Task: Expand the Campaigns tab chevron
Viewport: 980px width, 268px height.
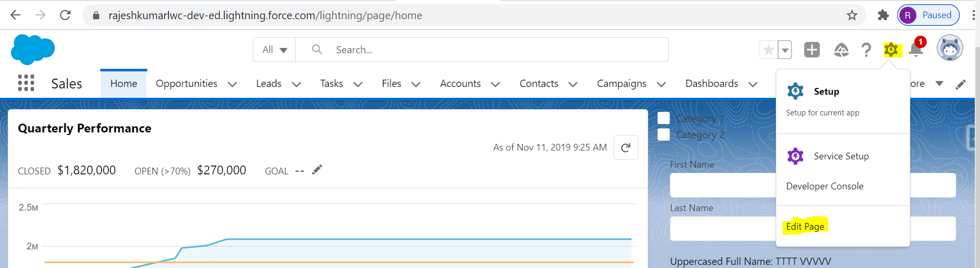Action: 661,84
